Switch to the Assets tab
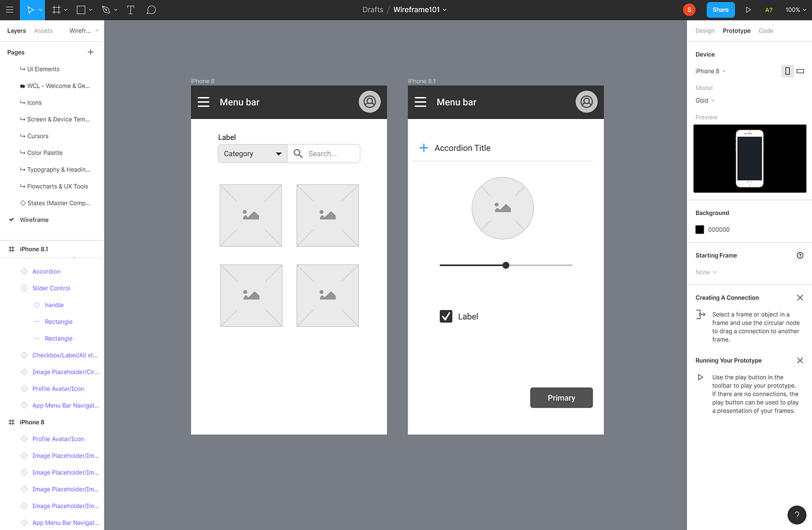 coord(43,31)
